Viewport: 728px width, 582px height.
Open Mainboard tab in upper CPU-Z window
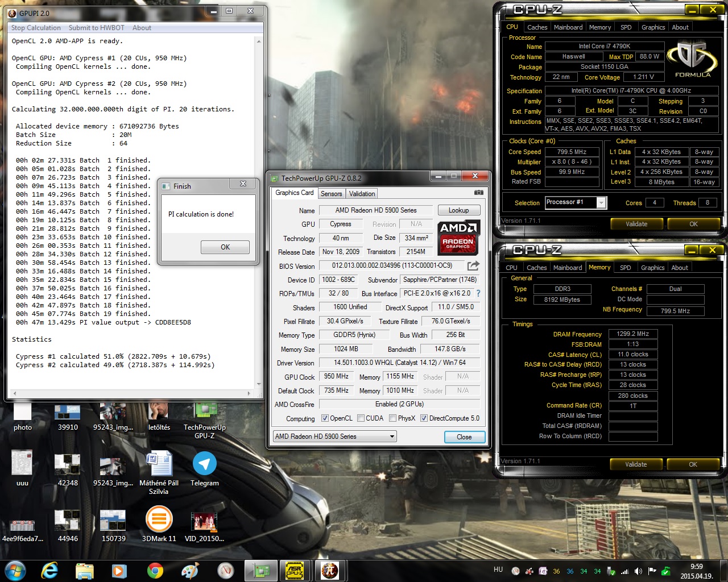568,27
